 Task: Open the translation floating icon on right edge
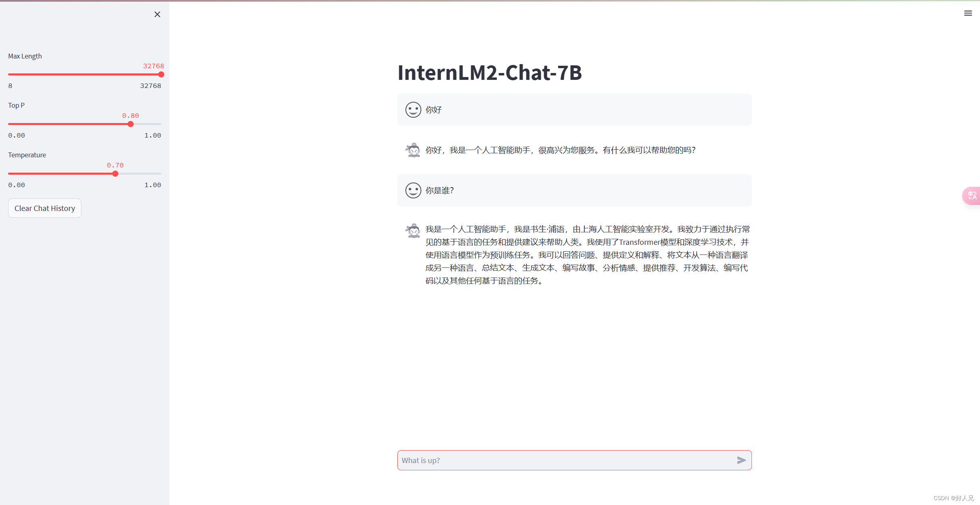[973, 196]
